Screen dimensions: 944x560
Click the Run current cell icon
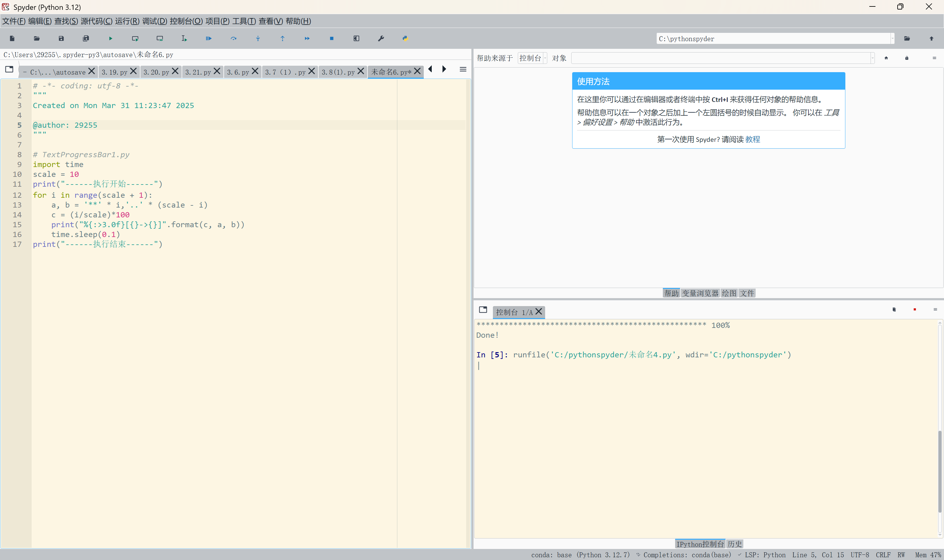click(135, 38)
